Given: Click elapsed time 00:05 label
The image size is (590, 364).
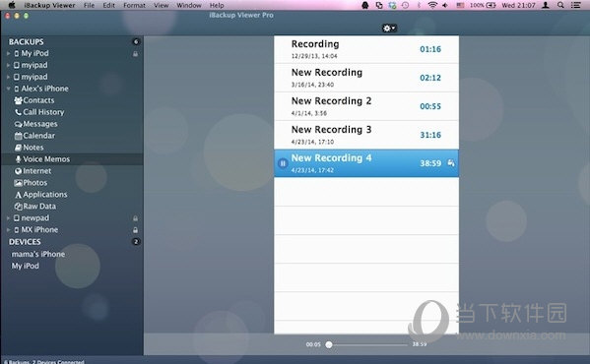Looking at the screenshot, I should coord(313,344).
